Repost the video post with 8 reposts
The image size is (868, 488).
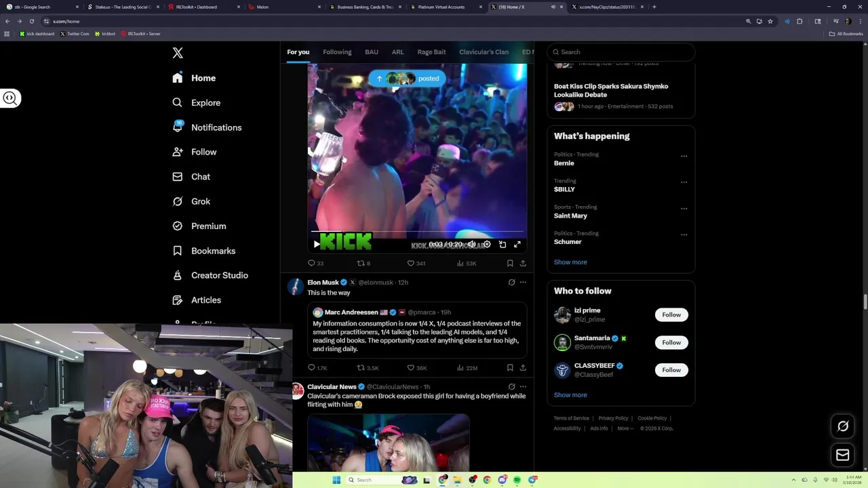[363, 263]
